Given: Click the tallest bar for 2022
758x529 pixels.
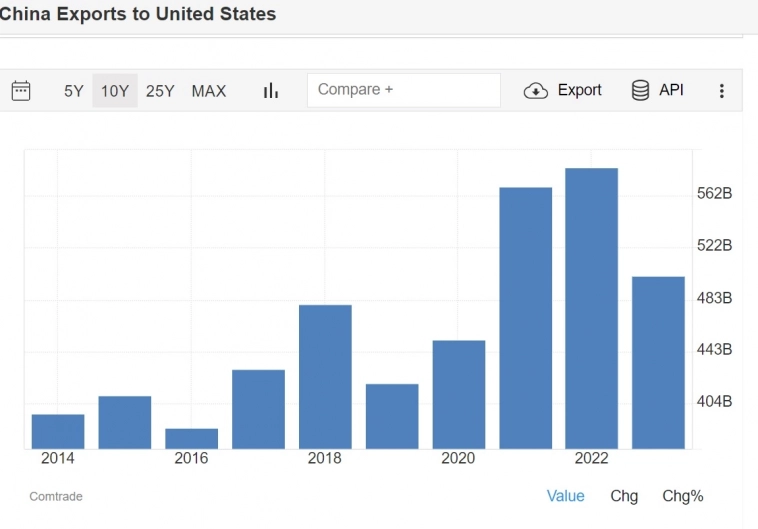Looking at the screenshot, I should [591, 308].
